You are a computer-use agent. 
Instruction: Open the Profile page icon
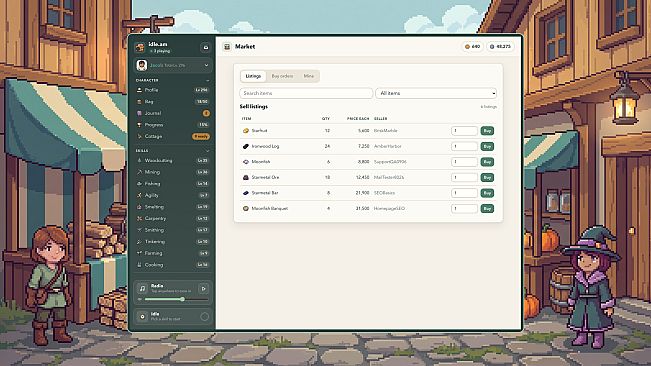(140, 90)
